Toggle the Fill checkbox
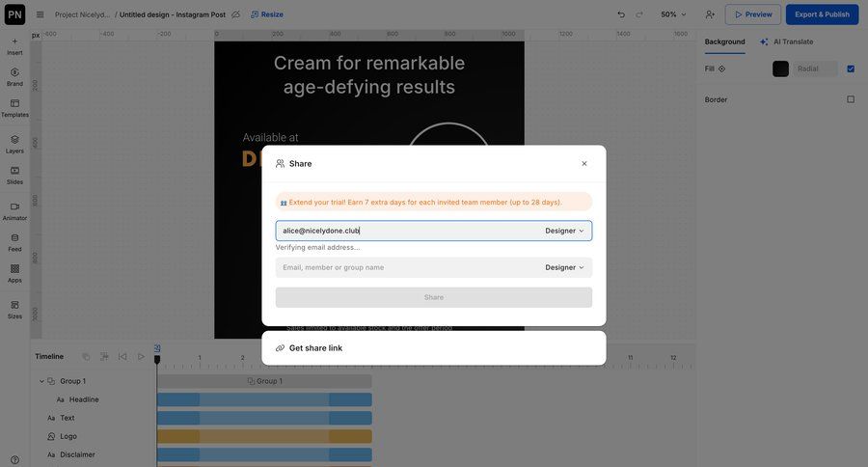Image resolution: width=868 pixels, height=467 pixels. click(x=850, y=69)
